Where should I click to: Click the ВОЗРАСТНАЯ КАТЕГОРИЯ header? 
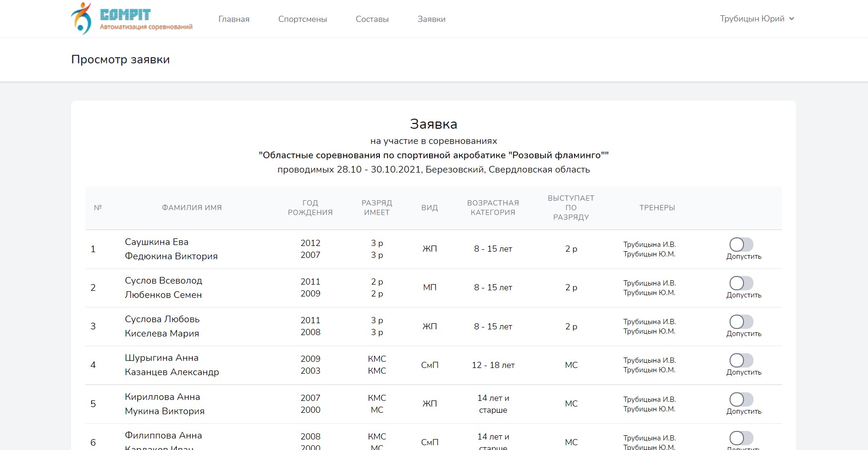tap(492, 208)
